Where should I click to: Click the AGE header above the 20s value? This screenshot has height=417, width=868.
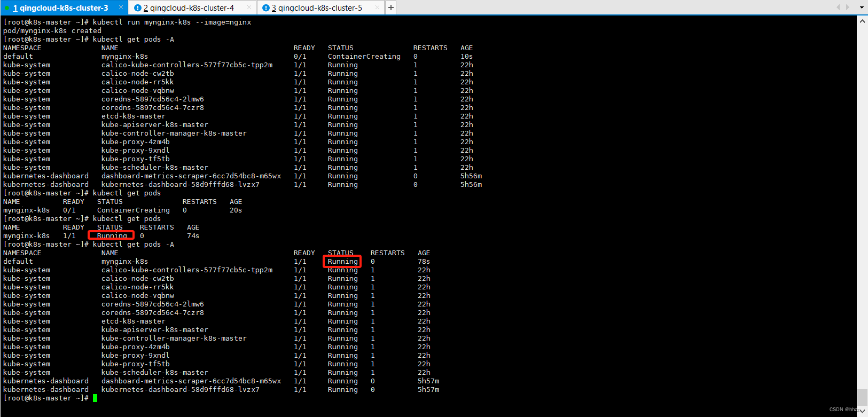[236, 202]
